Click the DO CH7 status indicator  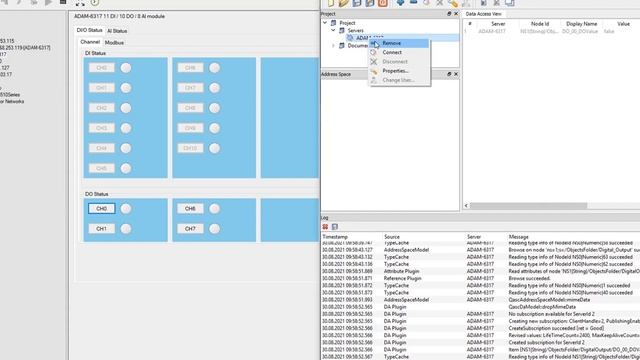(215, 229)
